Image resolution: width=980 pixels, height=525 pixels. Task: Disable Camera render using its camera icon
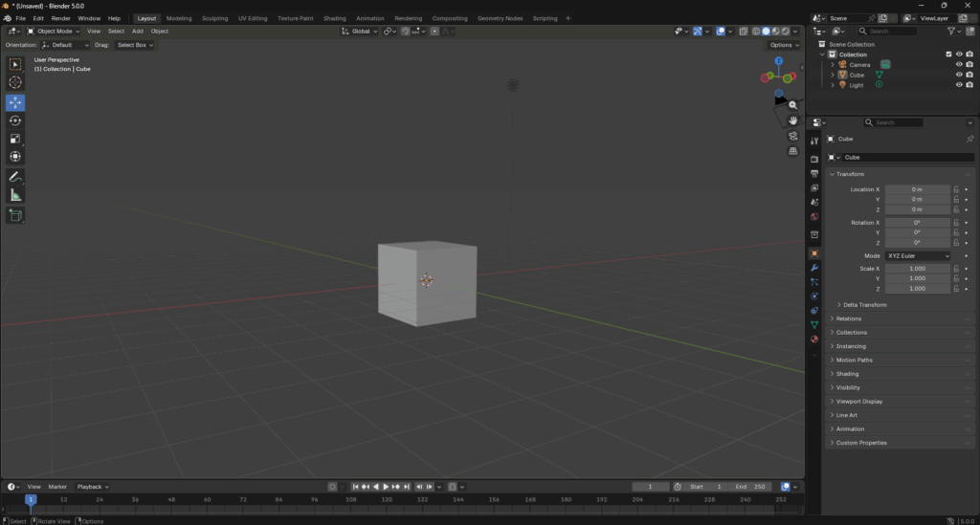click(969, 65)
